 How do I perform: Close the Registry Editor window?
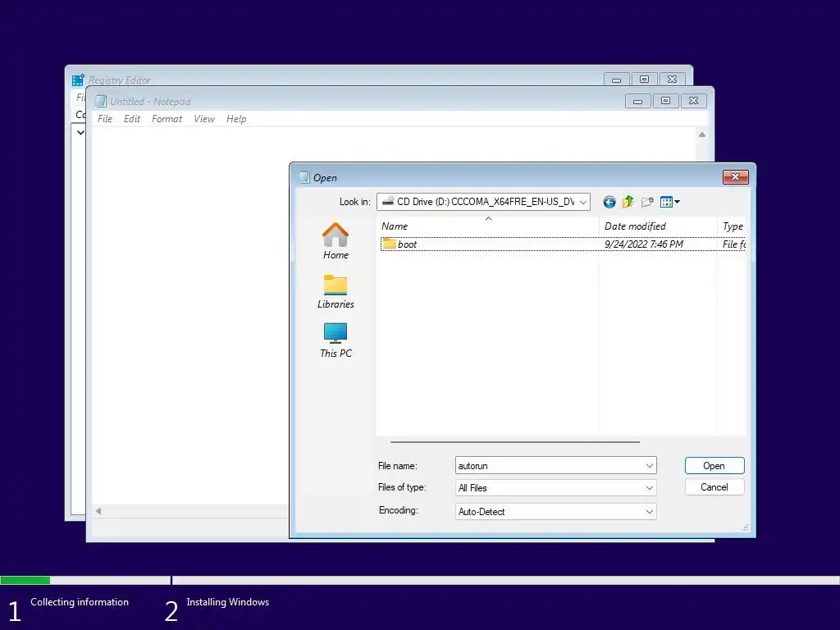672,80
